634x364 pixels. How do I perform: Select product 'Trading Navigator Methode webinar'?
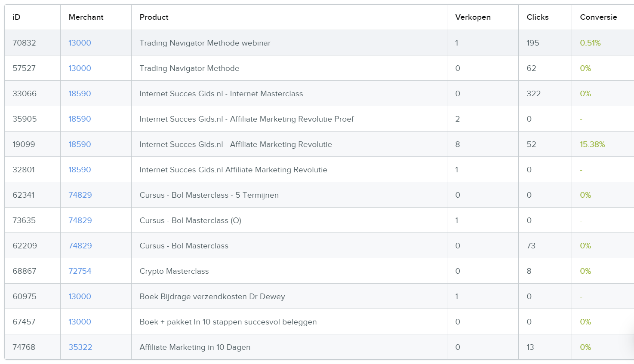coord(205,43)
